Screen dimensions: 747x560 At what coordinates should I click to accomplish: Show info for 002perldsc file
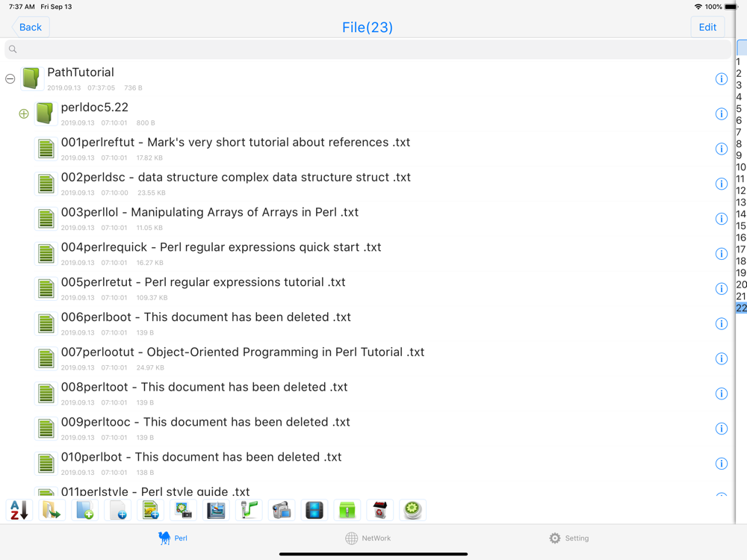[722, 184]
